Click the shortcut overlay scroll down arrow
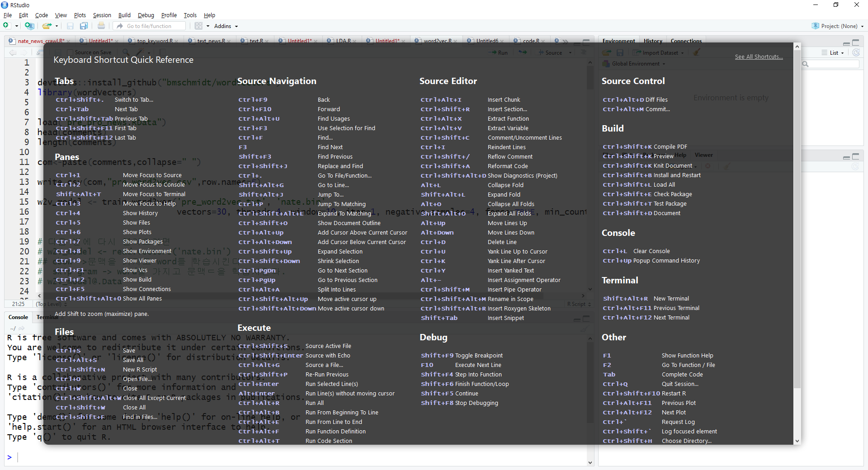Viewport: 868px width, 470px height. (797, 441)
